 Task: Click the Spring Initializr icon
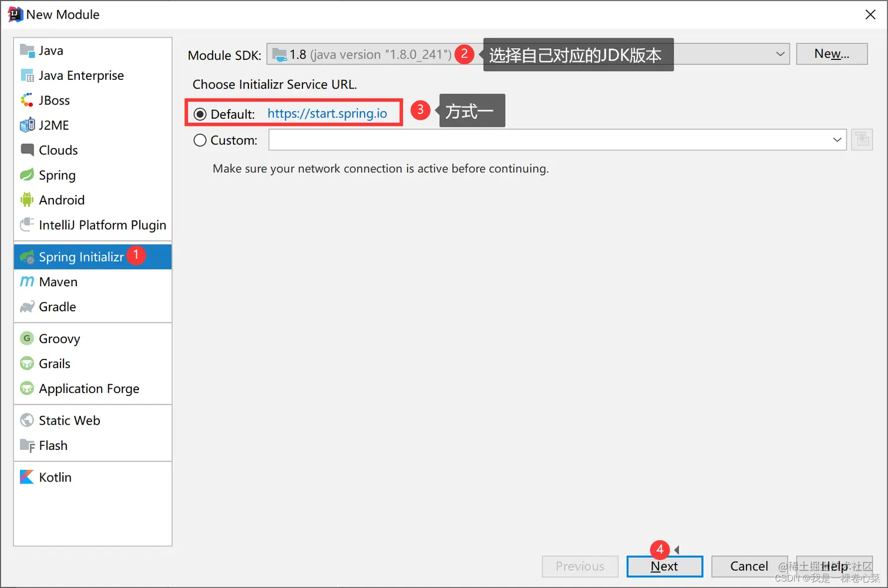click(27, 257)
